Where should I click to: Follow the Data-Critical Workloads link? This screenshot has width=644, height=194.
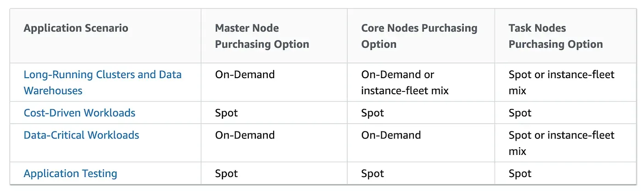tap(81, 135)
